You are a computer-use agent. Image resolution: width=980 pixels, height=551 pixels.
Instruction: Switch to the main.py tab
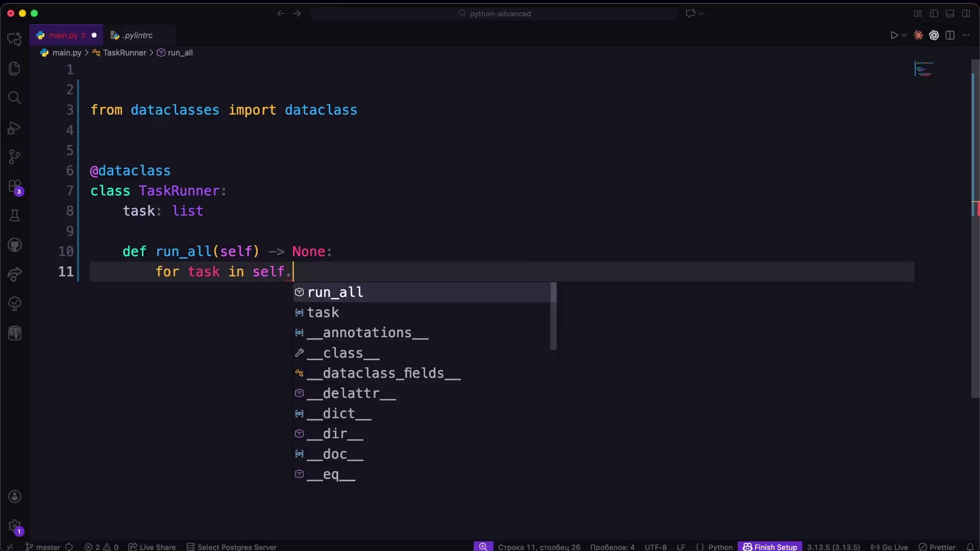[66, 35]
